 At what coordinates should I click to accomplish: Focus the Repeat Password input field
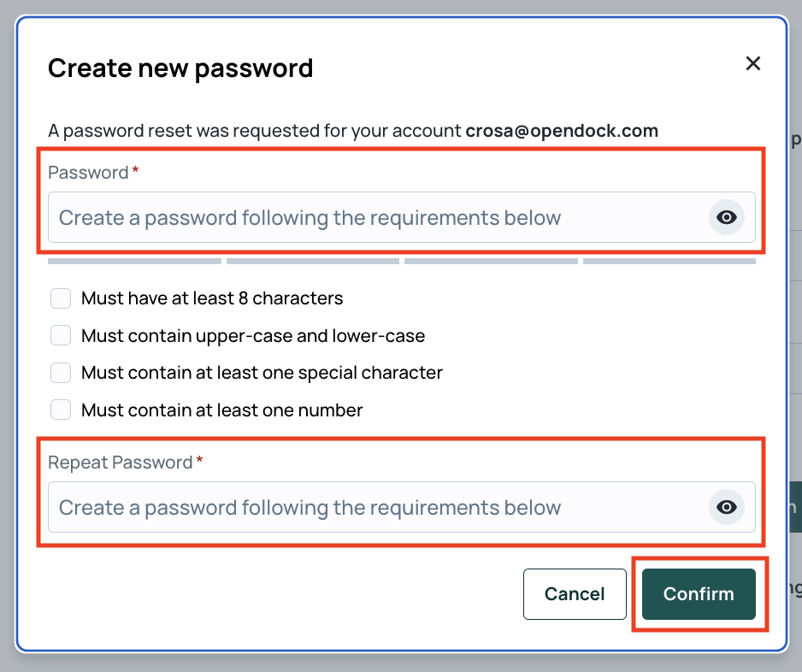[x=402, y=507]
